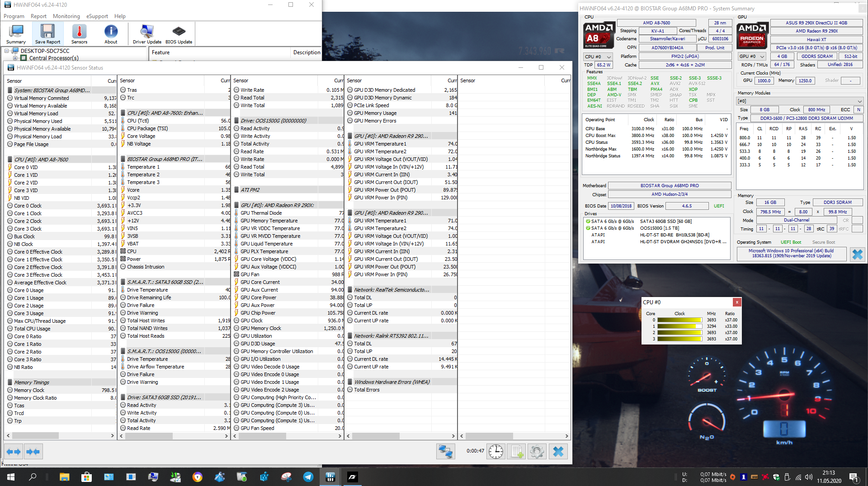
Task: Click the Feature column header
Action: pyautogui.click(x=219, y=52)
